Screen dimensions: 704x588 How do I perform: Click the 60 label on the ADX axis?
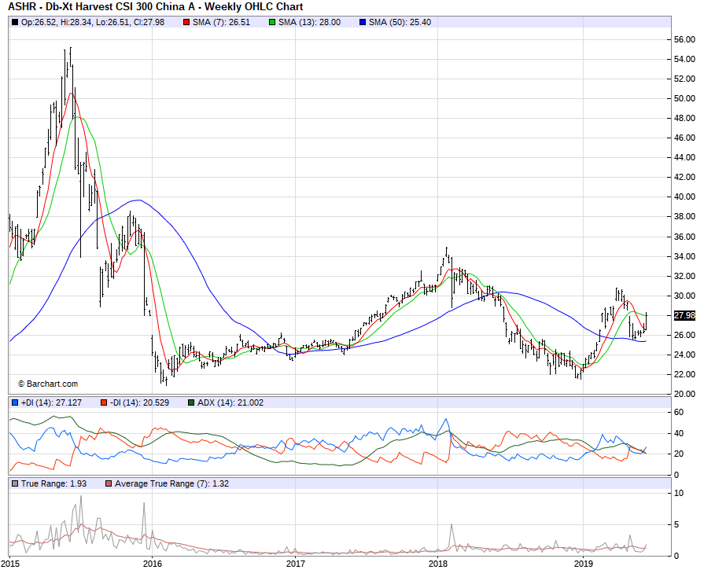click(x=678, y=412)
